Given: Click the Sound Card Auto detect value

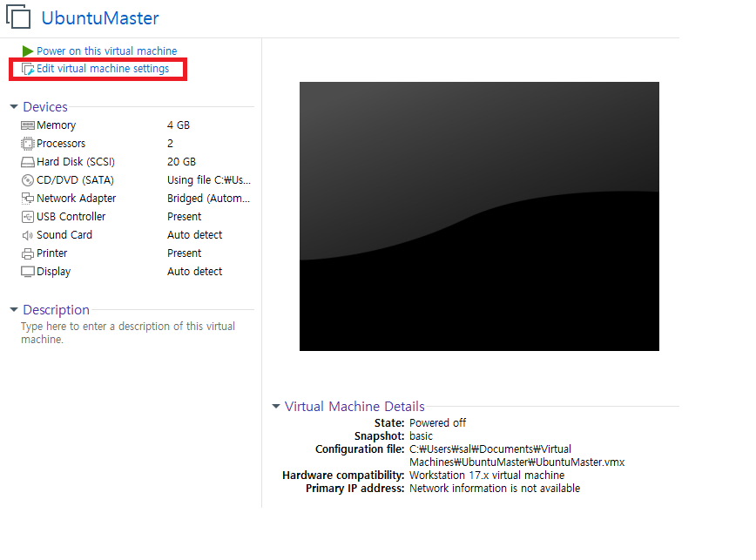Looking at the screenshot, I should point(195,235).
